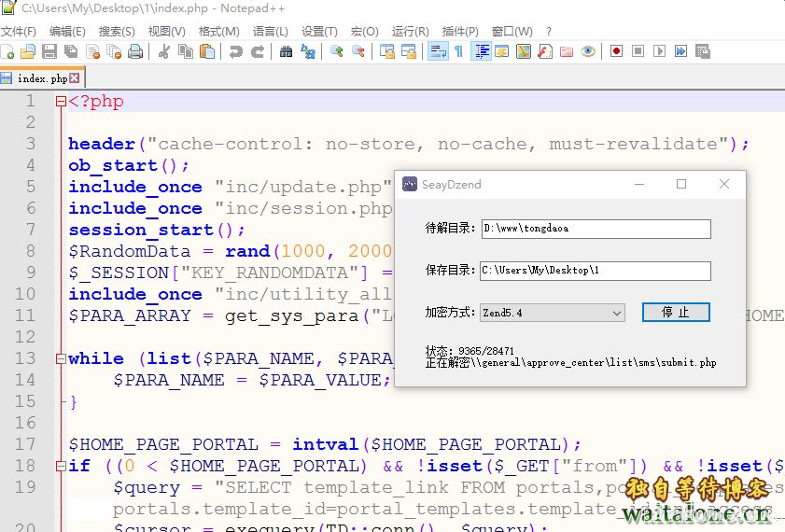Click the 状态: 9365/28471 status text
785x532 pixels.
coord(470,351)
